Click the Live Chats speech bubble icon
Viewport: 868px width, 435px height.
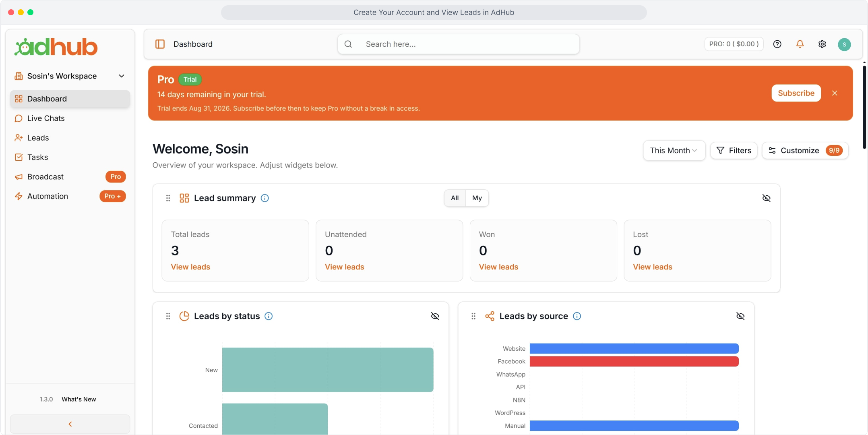pyautogui.click(x=19, y=118)
